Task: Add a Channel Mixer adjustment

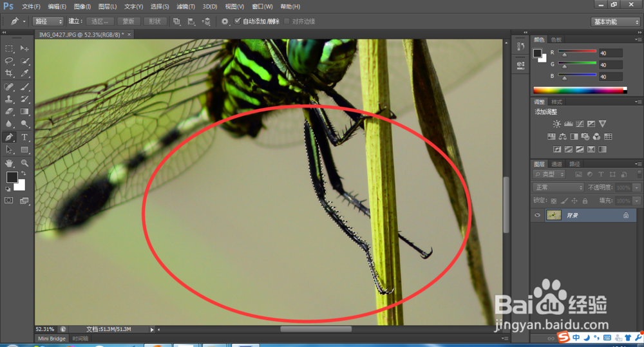Action: [x=596, y=136]
